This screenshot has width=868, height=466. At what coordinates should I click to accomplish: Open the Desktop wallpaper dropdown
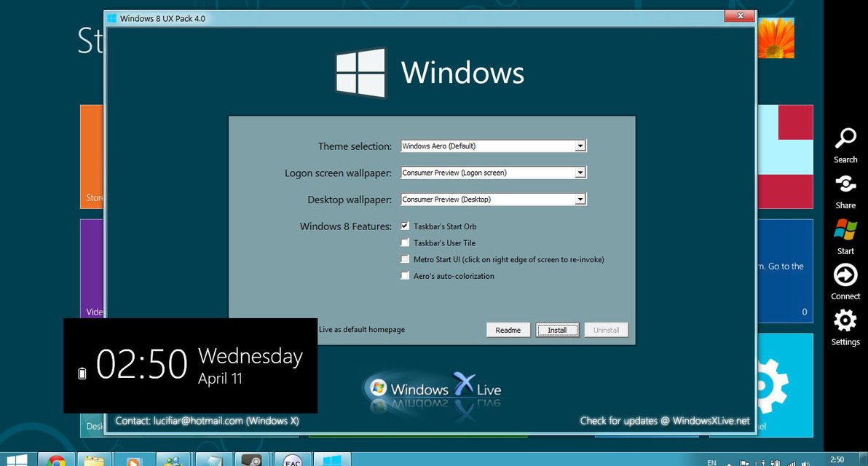[580, 199]
